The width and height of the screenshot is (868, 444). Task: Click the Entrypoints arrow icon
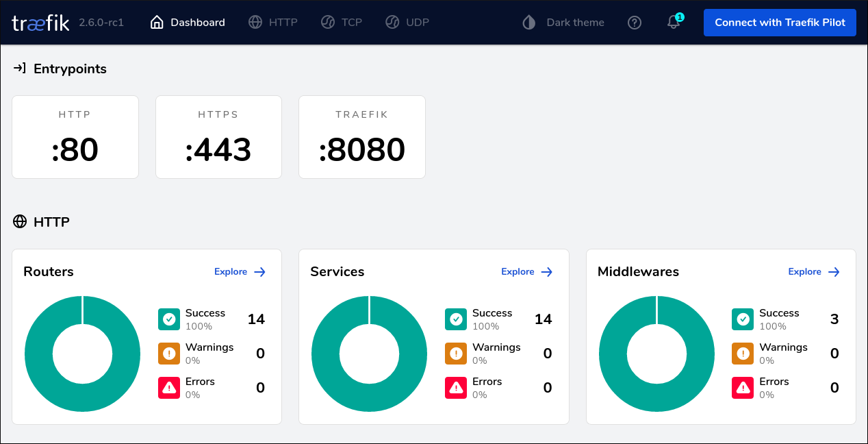pos(18,69)
